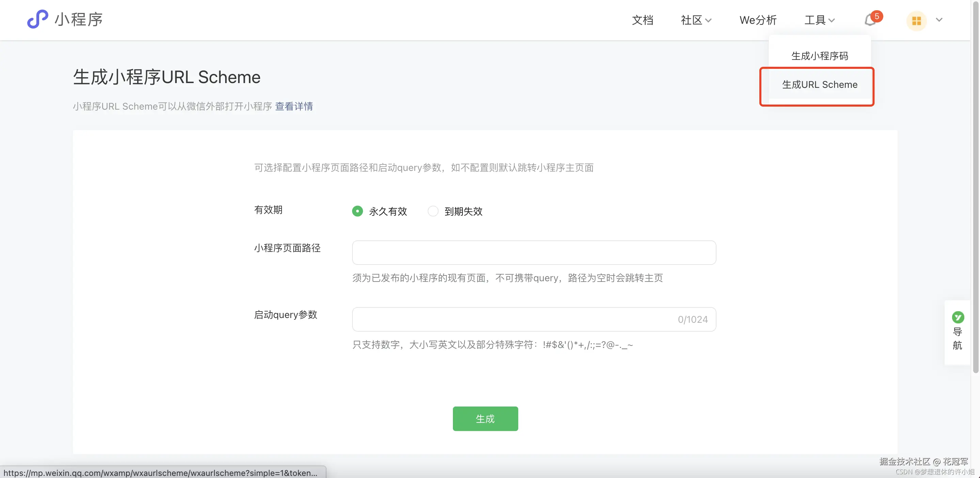This screenshot has height=478, width=980.
Task: Open the We分析 menu item
Action: pos(758,20)
